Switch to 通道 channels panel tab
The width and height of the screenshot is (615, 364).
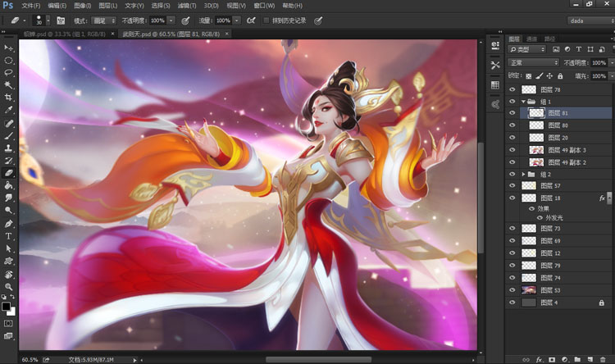[531, 39]
